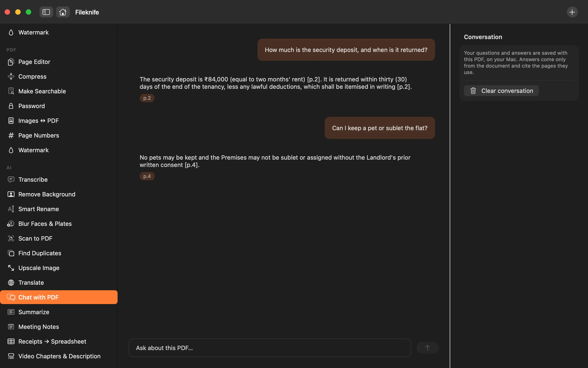Screen dimensions: 588x368
Task: Select Receipts → Spreadsheet tool
Action: [59, 342]
